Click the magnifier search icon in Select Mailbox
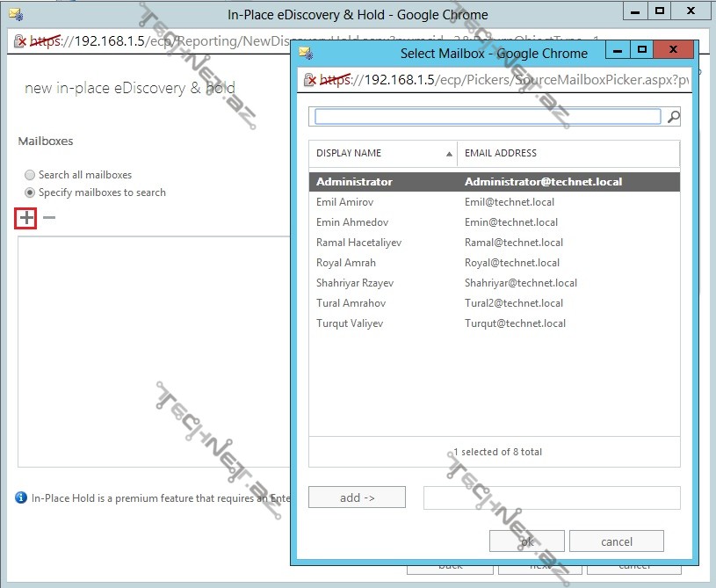 (673, 116)
